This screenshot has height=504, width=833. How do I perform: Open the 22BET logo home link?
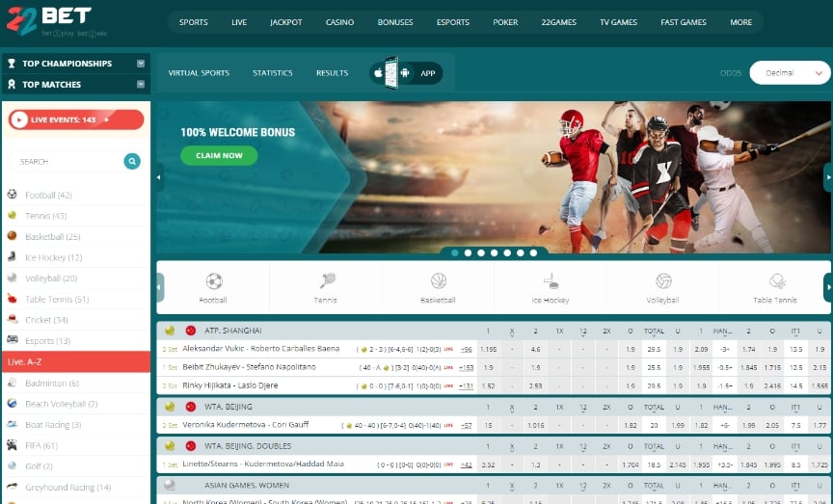click(x=57, y=21)
